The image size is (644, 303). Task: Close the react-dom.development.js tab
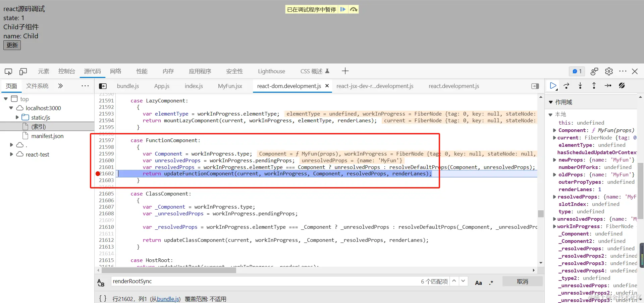coord(327,86)
